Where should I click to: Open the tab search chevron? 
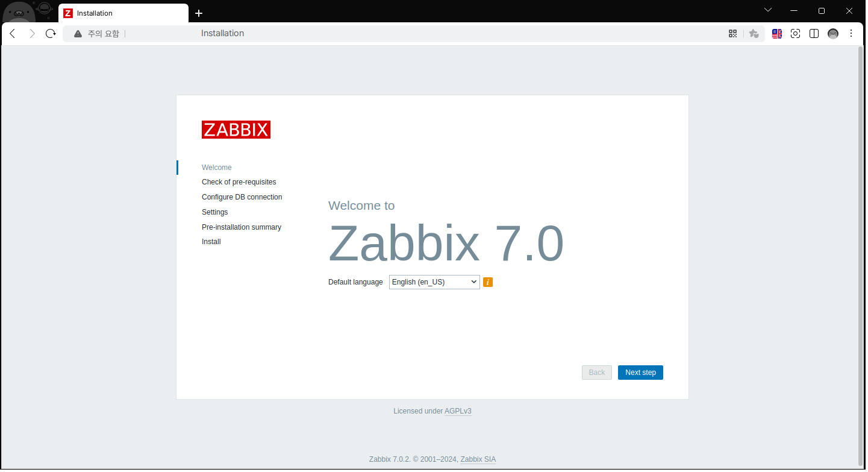pyautogui.click(x=768, y=10)
